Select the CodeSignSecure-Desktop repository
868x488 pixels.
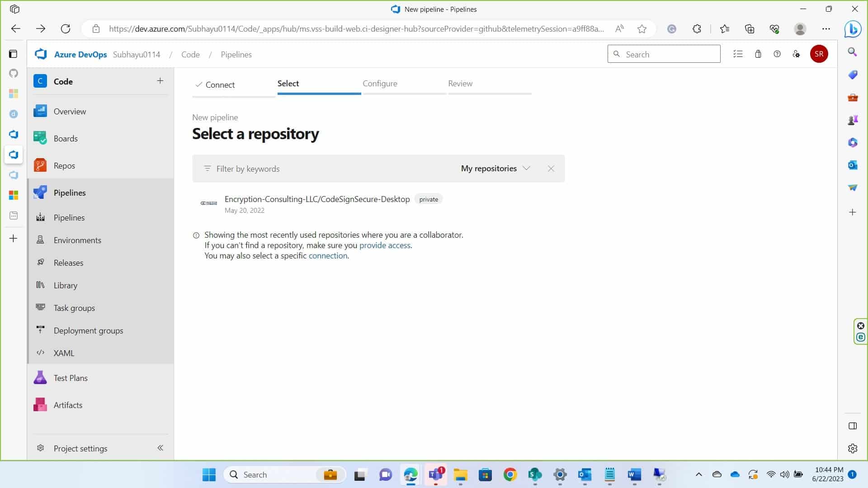[x=317, y=199]
